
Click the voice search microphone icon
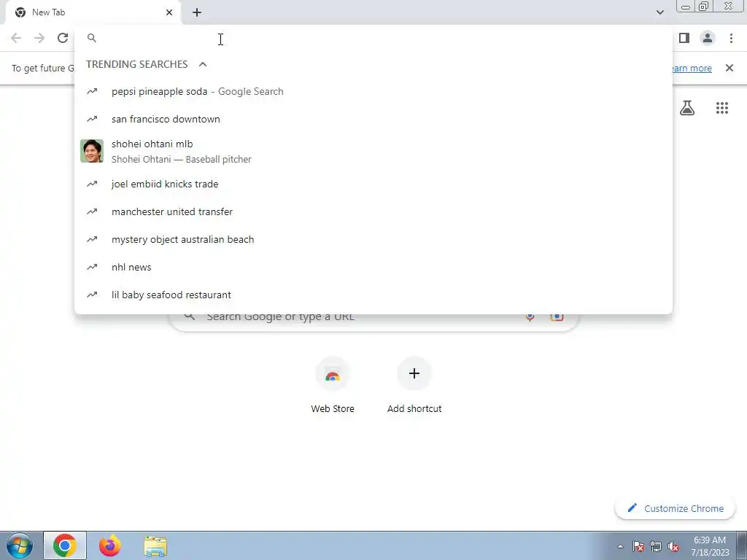coord(530,317)
